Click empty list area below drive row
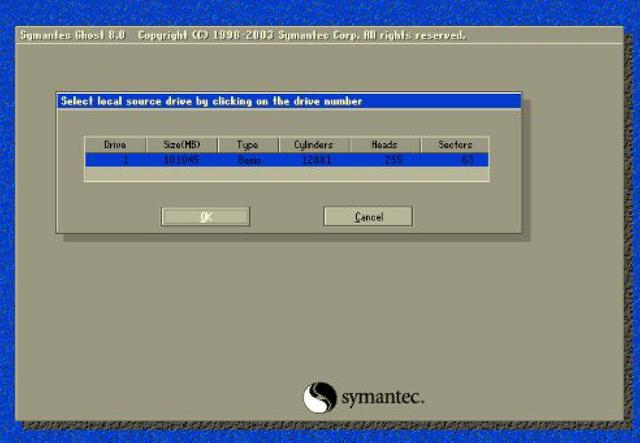The image size is (640, 443). (286, 173)
